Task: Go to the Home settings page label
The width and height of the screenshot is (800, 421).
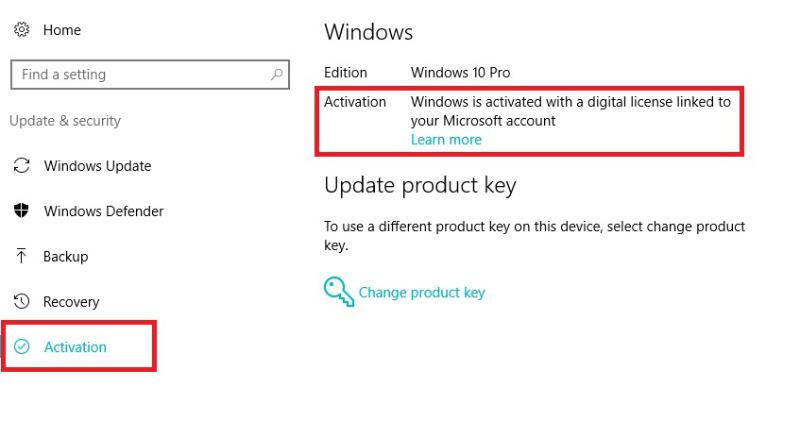Action: point(62,30)
